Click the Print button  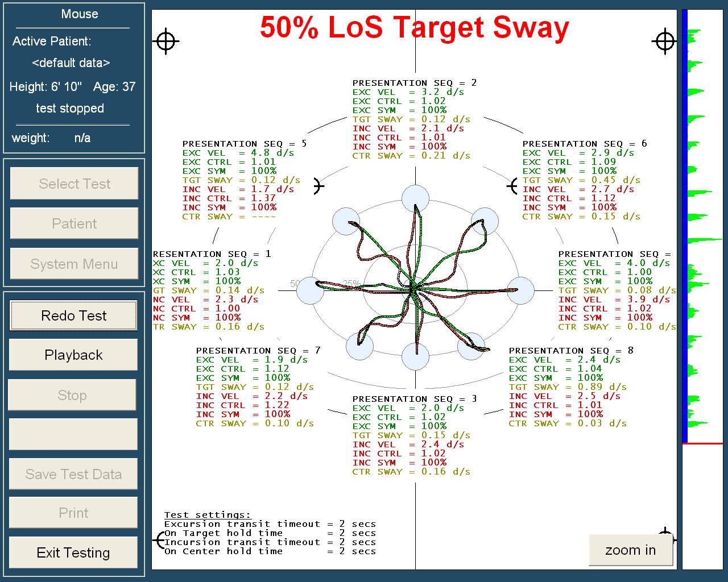click(73, 513)
